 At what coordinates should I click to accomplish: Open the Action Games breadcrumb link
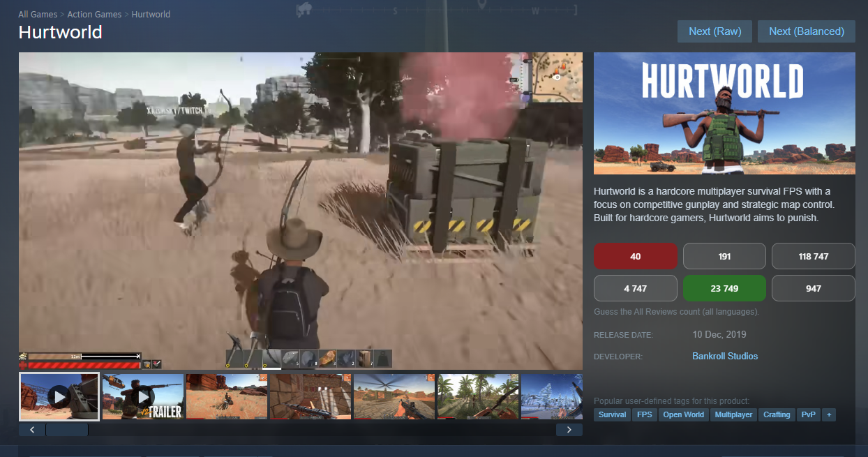(94, 14)
